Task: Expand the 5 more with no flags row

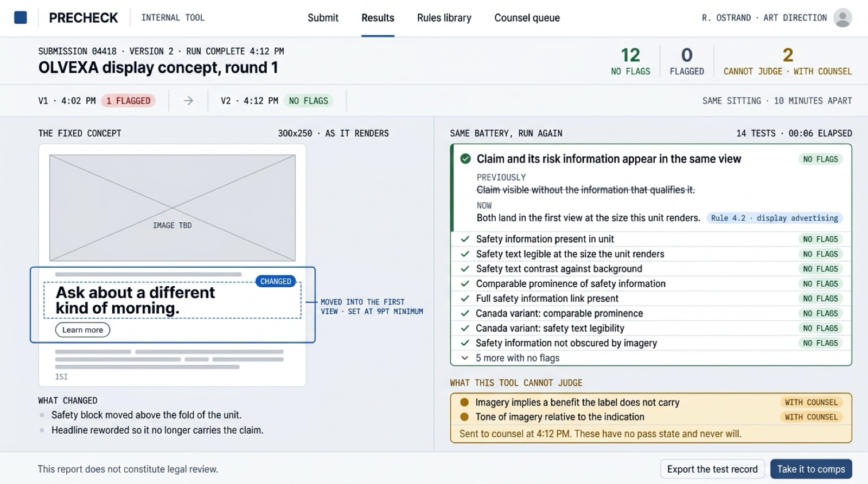Action: coord(650,358)
